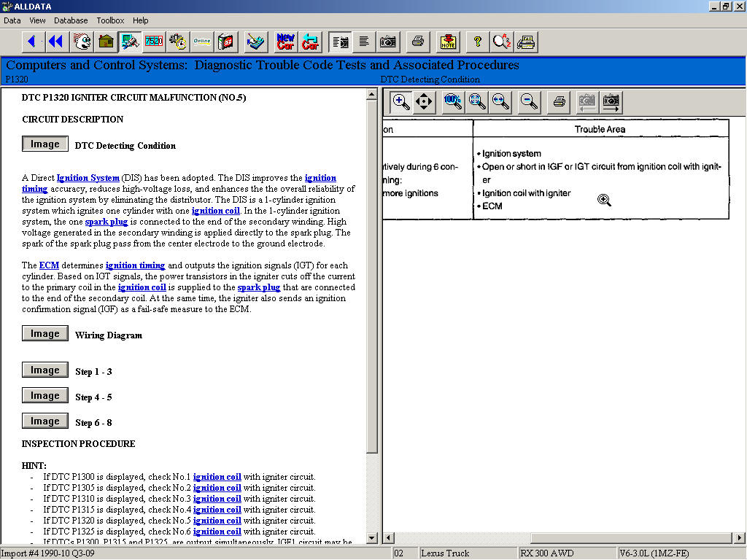Open the Database menu
The height and width of the screenshot is (560, 747).
click(x=71, y=20)
